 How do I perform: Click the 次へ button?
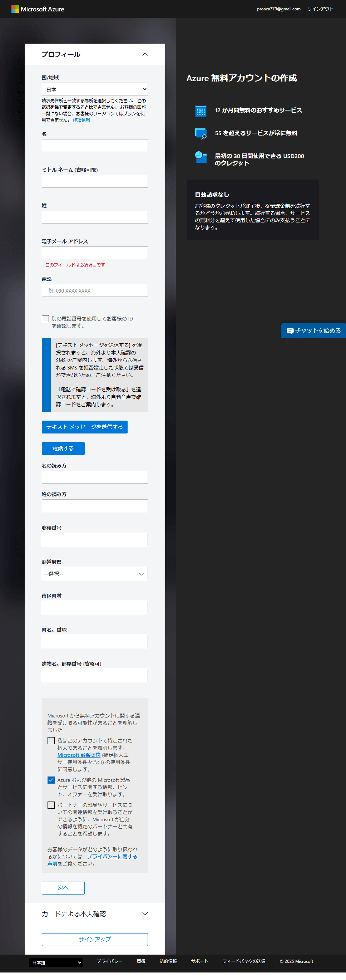(x=63, y=888)
